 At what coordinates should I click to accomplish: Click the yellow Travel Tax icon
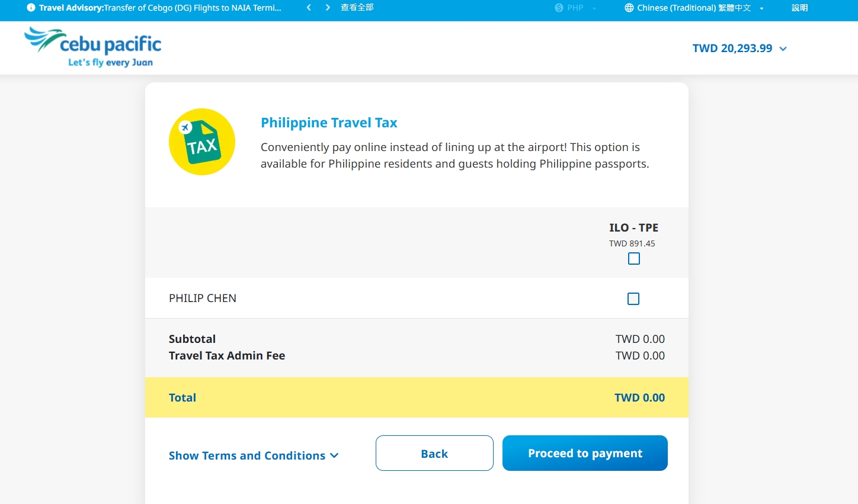click(202, 142)
